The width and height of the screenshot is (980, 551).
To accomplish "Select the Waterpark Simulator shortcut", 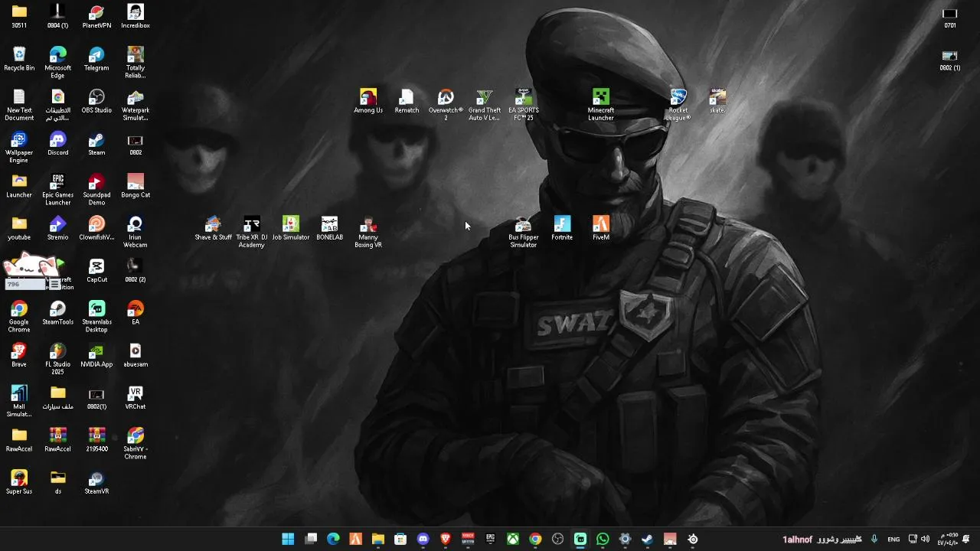I will (x=136, y=105).
